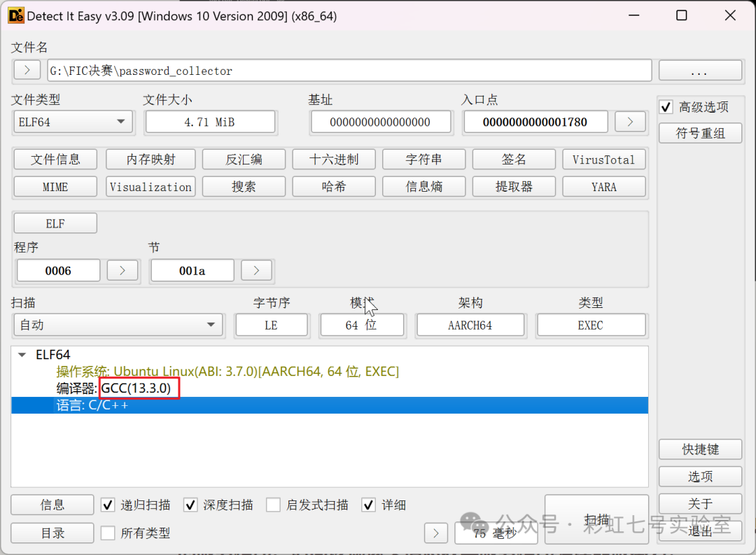
Task: Open the ELF64 file type dropdown
Action: point(73,122)
